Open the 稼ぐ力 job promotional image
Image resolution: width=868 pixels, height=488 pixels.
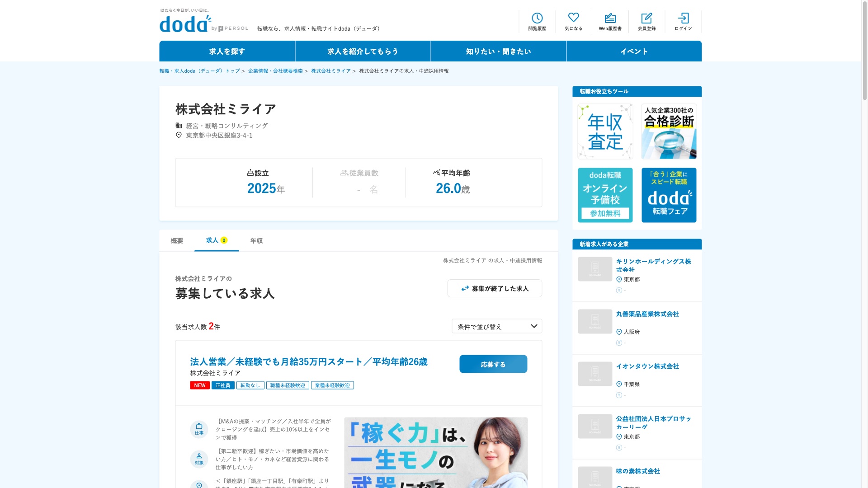tap(436, 452)
